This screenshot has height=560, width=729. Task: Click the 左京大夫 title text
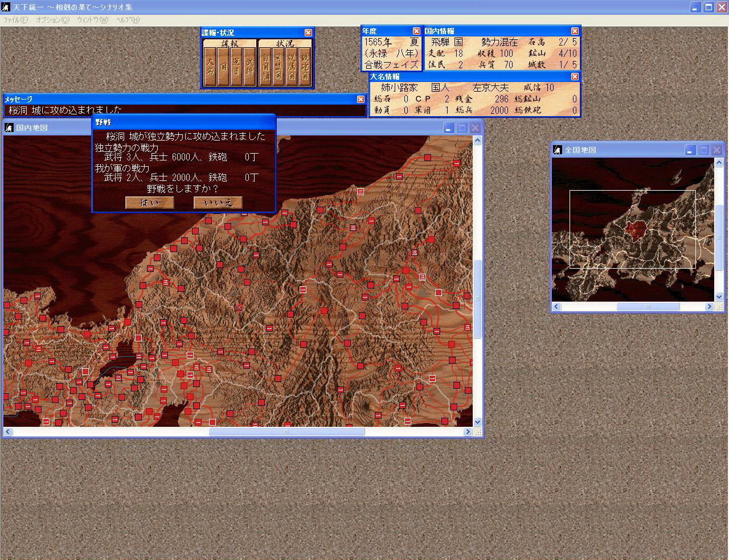pos(490,88)
